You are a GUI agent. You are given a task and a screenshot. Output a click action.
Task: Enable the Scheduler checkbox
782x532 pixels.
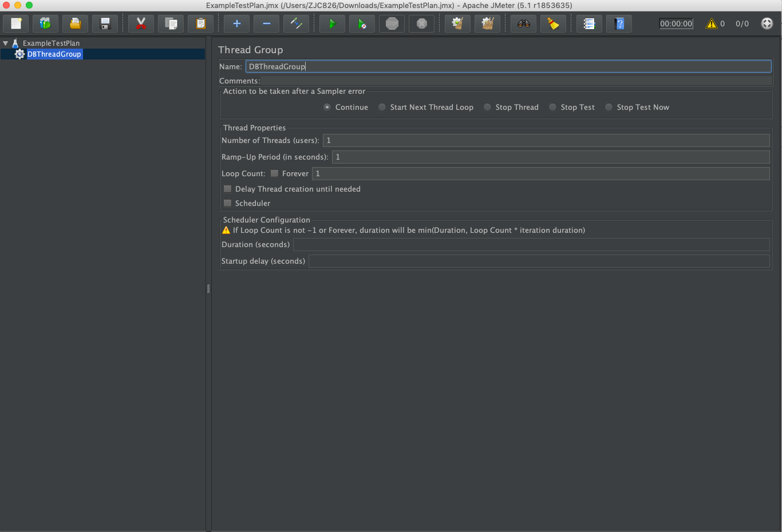[227, 203]
